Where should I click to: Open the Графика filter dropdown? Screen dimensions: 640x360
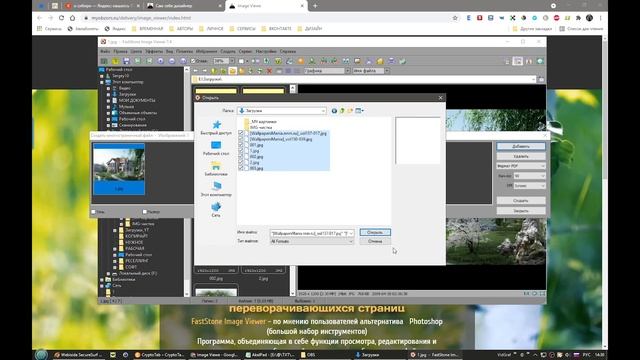[x=347, y=71]
